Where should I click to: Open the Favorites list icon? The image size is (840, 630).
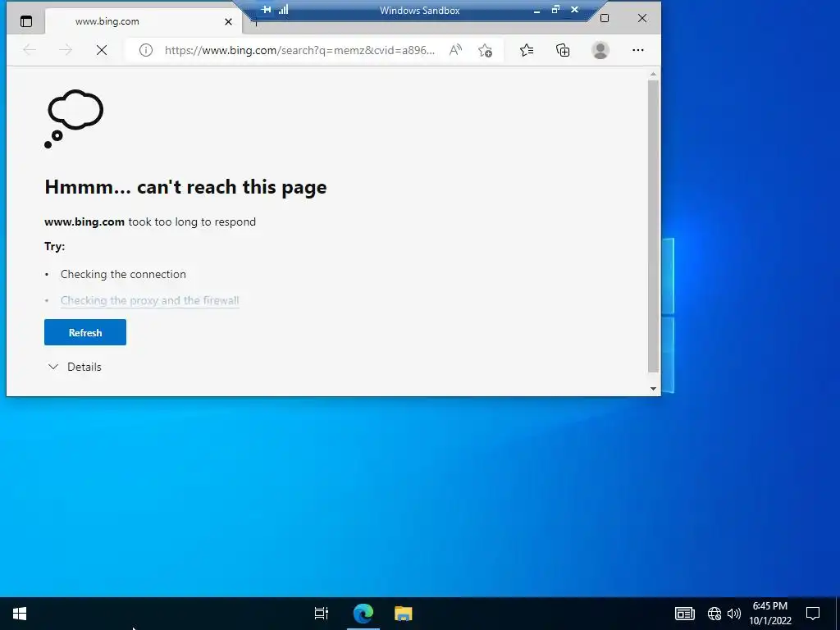(527, 50)
